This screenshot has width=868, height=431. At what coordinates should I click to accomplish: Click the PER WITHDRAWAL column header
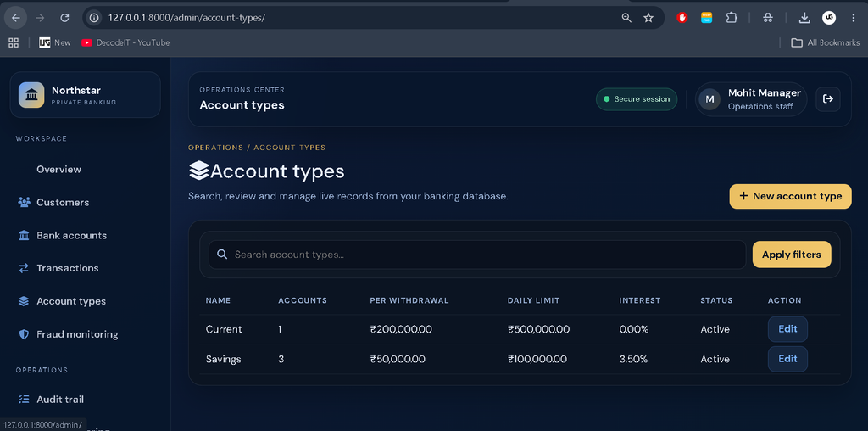click(x=409, y=301)
